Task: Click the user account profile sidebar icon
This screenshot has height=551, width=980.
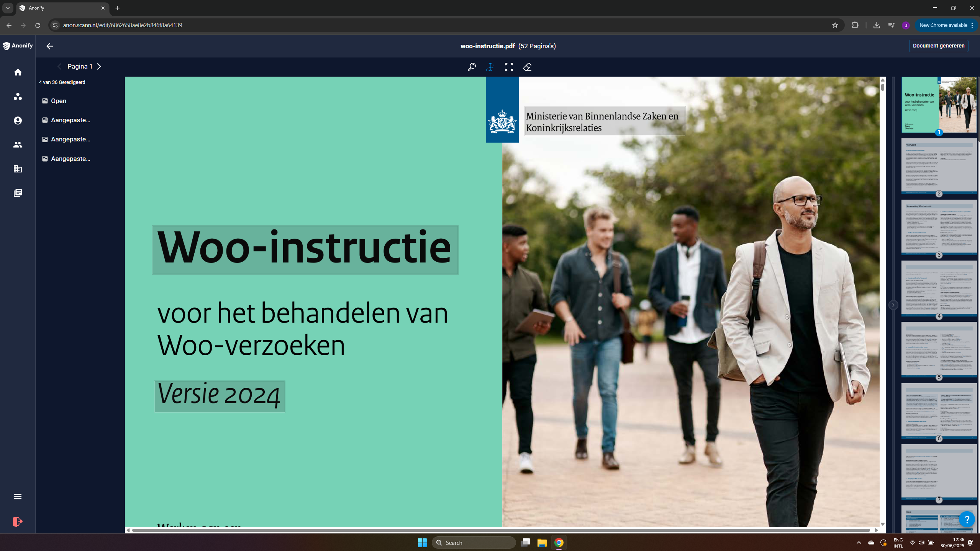Action: click(18, 121)
